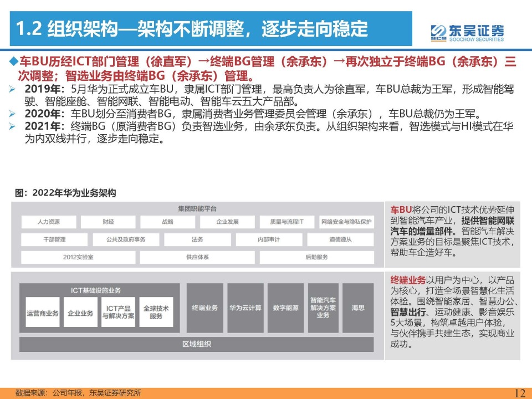
Task: Click the '2012实验室' box
Action: pos(78,257)
